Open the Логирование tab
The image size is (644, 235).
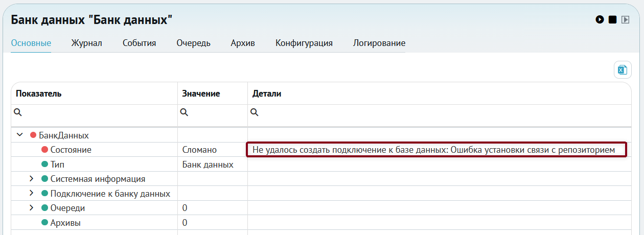click(379, 43)
